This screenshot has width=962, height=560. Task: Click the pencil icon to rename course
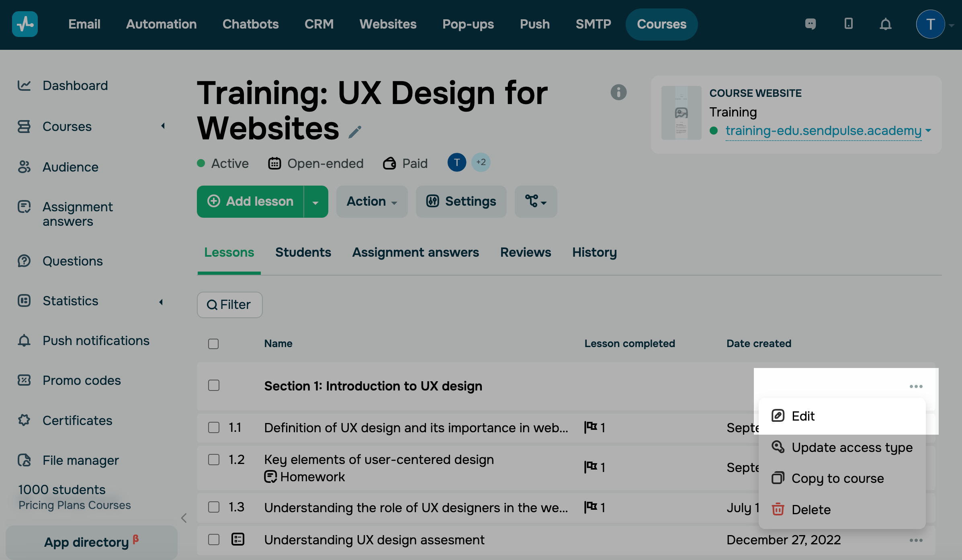[x=354, y=132]
